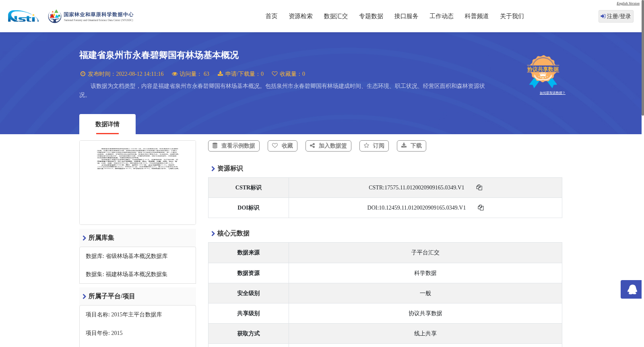Click the 数据来源 row label

pyautogui.click(x=248, y=253)
